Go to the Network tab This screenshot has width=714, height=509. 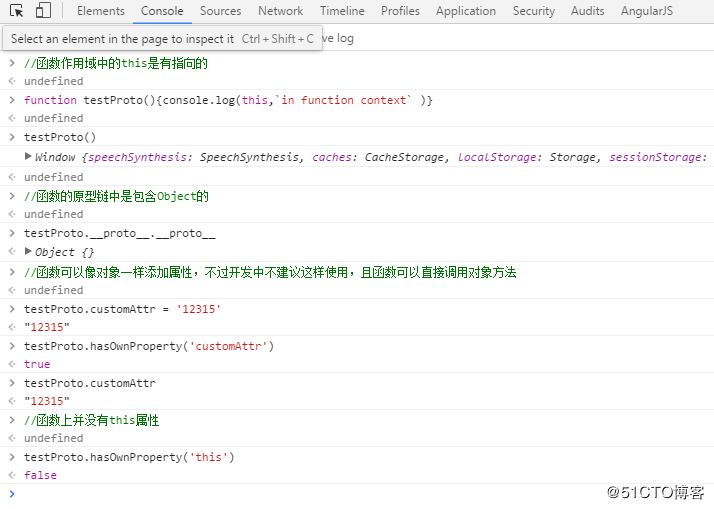pos(280,11)
